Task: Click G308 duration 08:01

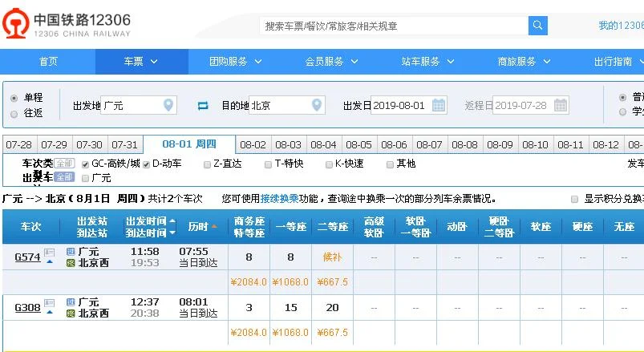Action: pyautogui.click(x=193, y=302)
